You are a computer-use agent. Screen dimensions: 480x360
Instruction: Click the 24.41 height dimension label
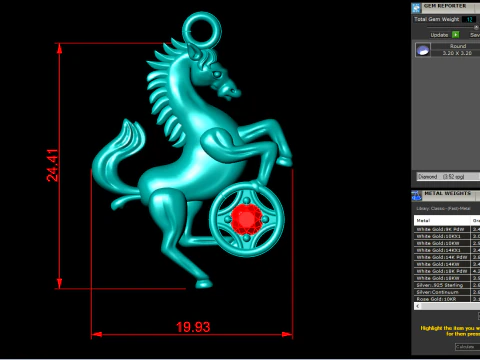(x=52, y=165)
